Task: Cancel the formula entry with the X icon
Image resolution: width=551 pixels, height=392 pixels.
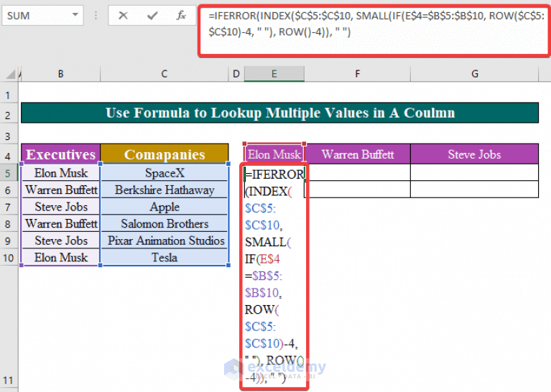Action: coord(123,16)
